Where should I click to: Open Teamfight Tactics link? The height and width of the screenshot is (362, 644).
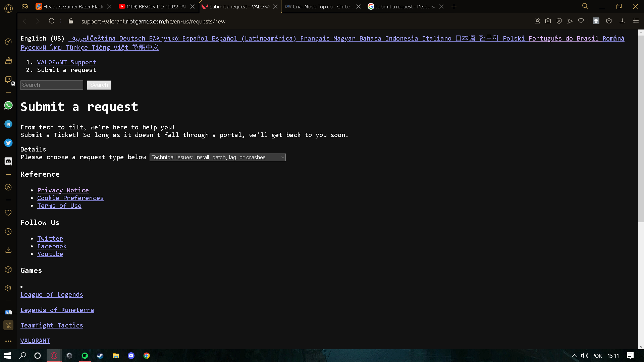pyautogui.click(x=52, y=325)
